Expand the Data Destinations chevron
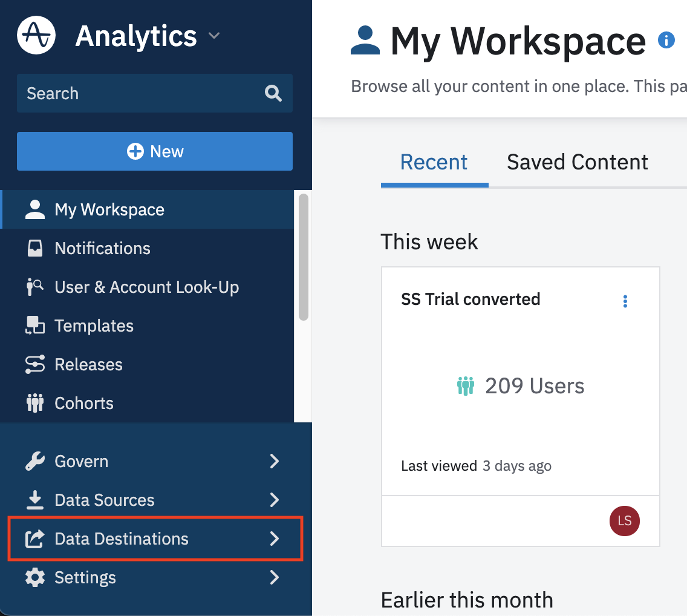The height and width of the screenshot is (616, 687). pos(275,539)
